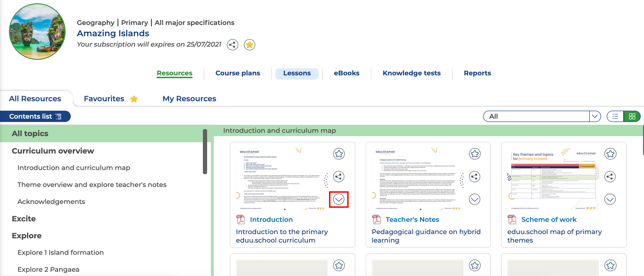Open the share icon on the Introduction card
This screenshot has height=276, width=644.
pos(339,177)
